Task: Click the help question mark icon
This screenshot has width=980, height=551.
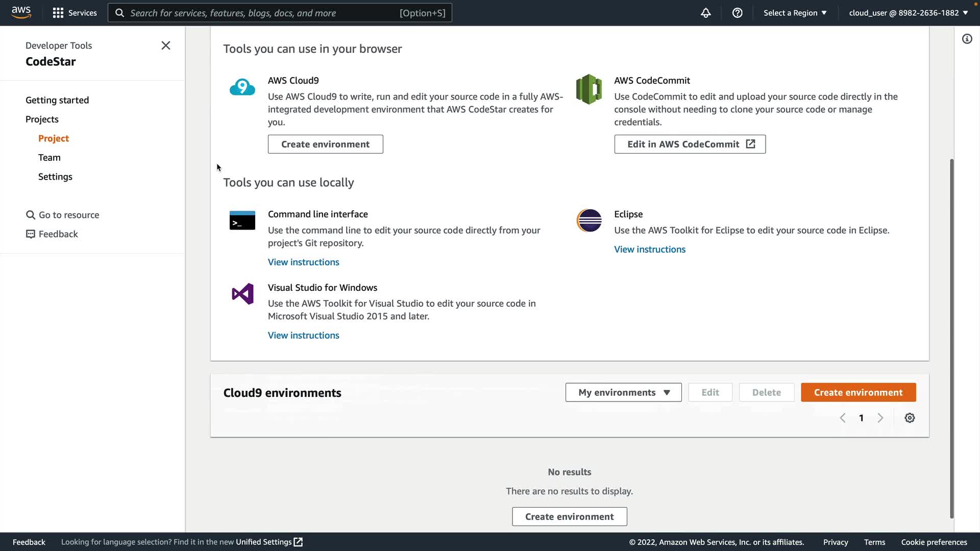Action: tap(737, 13)
